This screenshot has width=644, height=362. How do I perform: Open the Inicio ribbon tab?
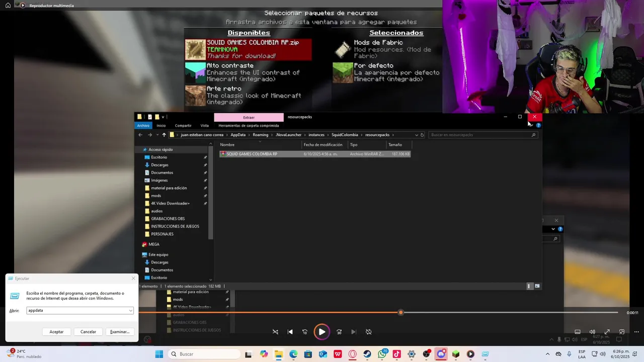(x=161, y=126)
